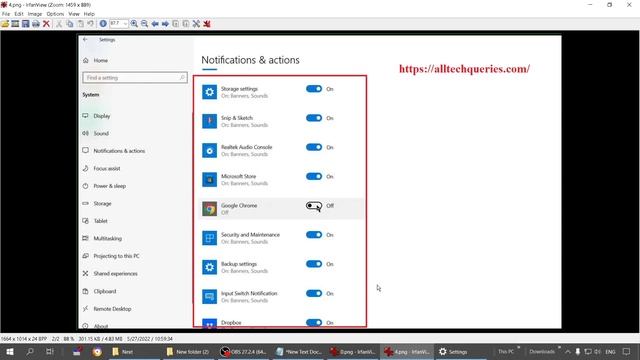This screenshot has height=360, width=640.
Task: Delete the file with the red X toolbar icon
Action: [x=46, y=24]
